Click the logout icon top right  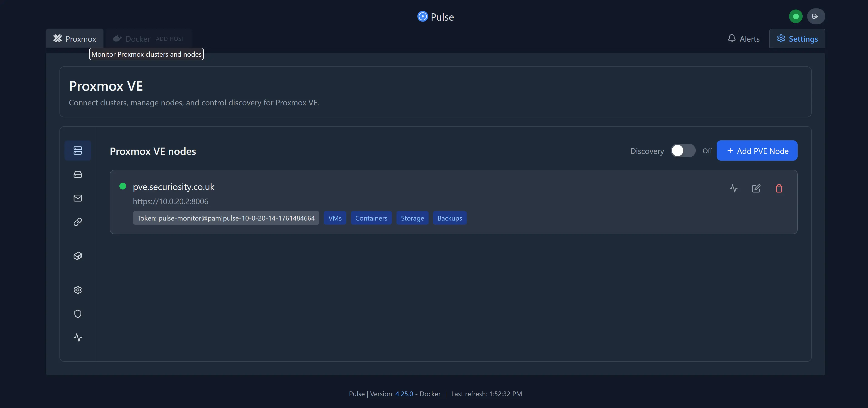(x=815, y=16)
